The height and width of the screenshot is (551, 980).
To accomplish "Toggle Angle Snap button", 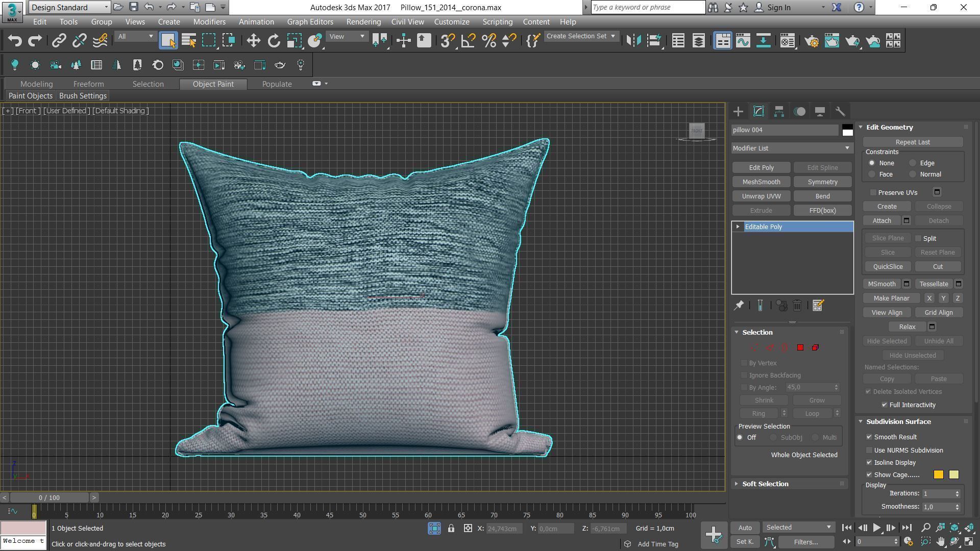I will 468,41.
